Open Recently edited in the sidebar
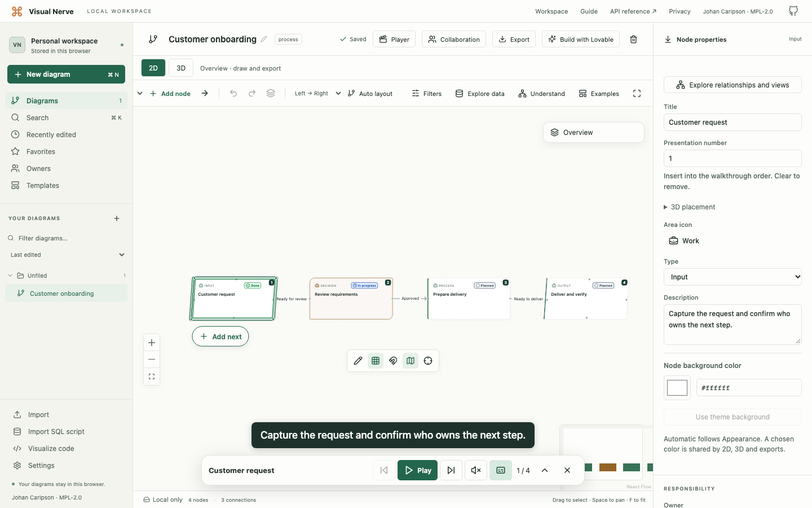Screen dimensions: 812x508 click(67, 135)
